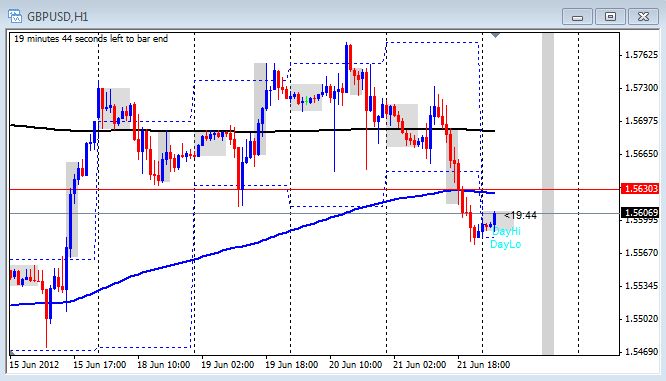Minimize the GBPUSD chart window
The width and height of the screenshot is (666, 381).
point(577,17)
